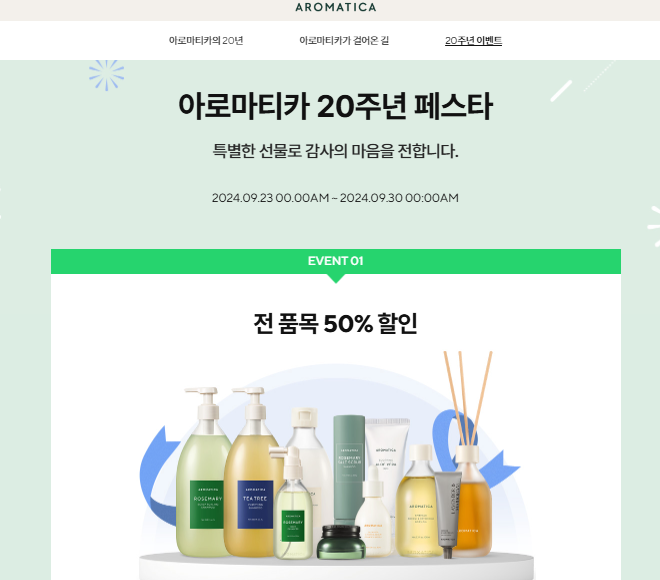Click the dark green cream jar

tap(341, 542)
